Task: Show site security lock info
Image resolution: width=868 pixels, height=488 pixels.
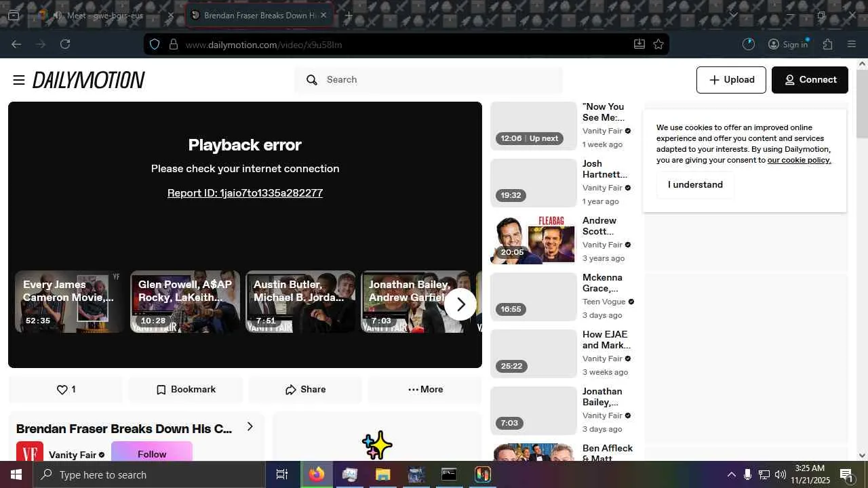Action: click(x=174, y=44)
